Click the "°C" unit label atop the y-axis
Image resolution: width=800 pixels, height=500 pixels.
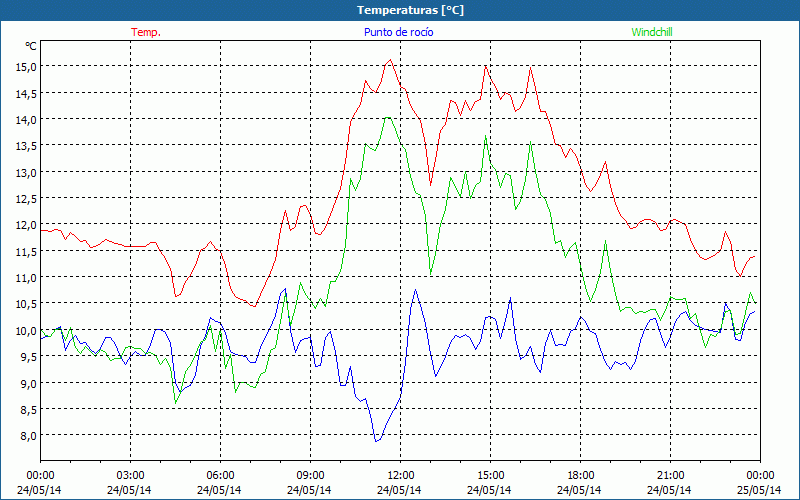[x=31, y=46]
